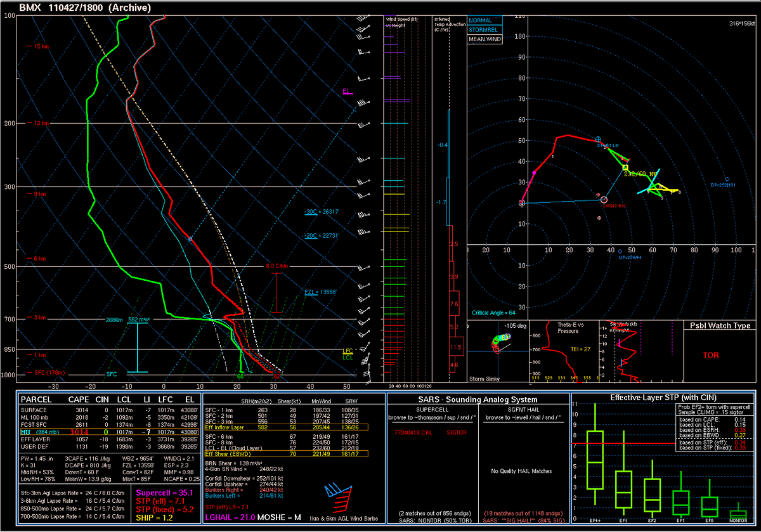This screenshot has width=761, height=532.
Task: Click the DP=252/101 Corfidi downshear marker
Action: click(x=727, y=179)
